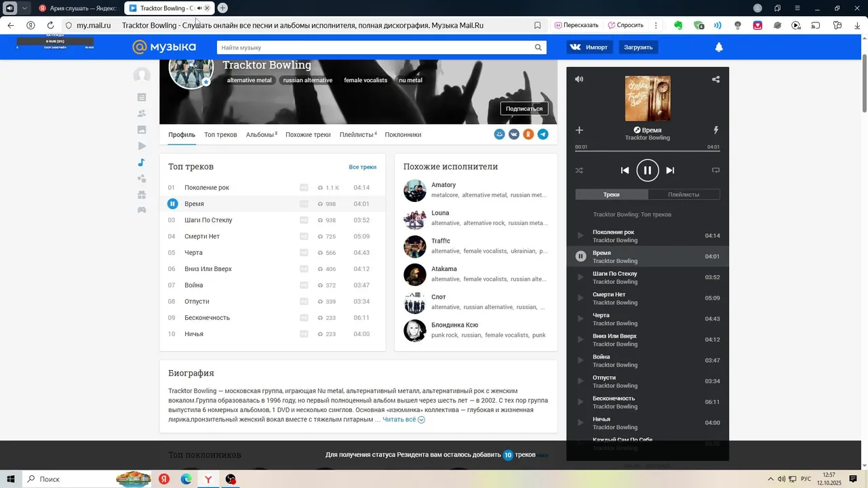The height and width of the screenshot is (488, 868).
Task: Open the sidebar friends icon
Action: point(142,114)
